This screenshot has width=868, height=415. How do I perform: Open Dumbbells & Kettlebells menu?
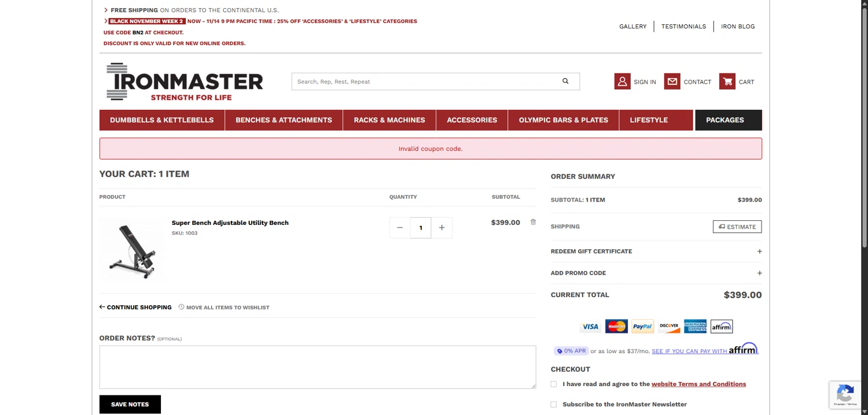[162, 120]
